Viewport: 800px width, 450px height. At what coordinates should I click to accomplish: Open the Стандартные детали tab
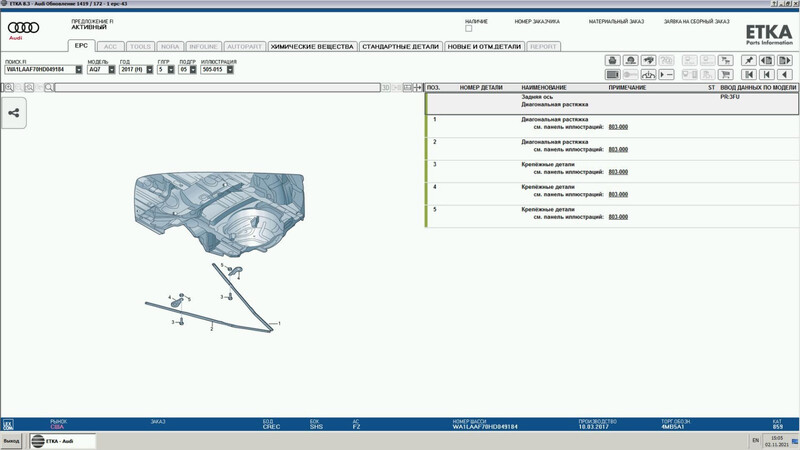(401, 46)
